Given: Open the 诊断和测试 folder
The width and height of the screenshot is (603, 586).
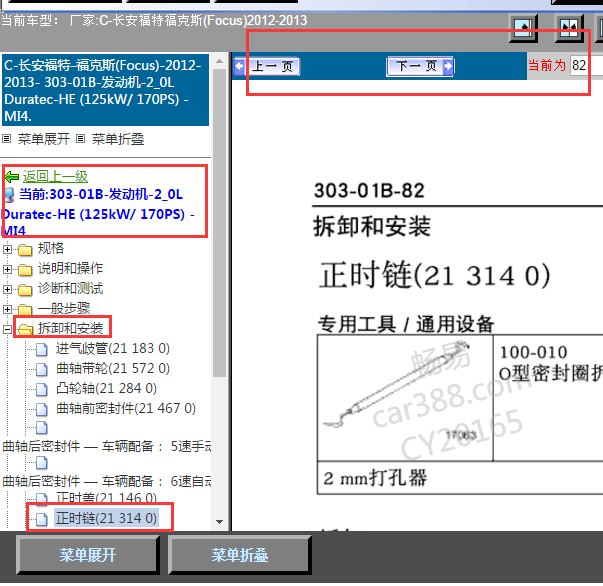Looking at the screenshot, I should click(70, 288).
